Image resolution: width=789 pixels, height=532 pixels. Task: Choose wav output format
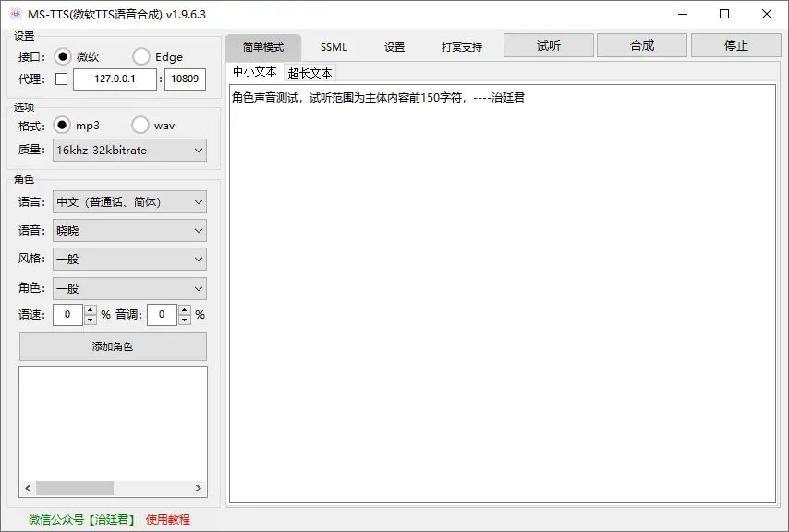[140, 125]
